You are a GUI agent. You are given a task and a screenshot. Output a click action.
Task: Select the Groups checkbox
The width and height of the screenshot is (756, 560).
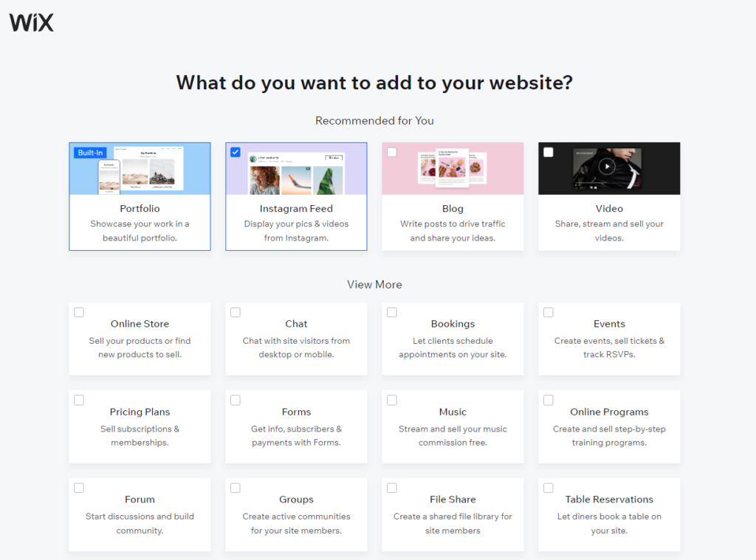236,488
